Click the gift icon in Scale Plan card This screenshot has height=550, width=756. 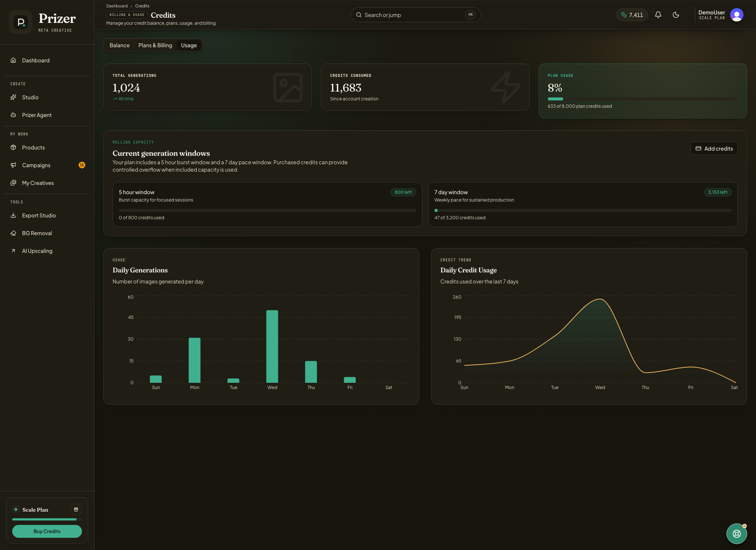coord(76,509)
